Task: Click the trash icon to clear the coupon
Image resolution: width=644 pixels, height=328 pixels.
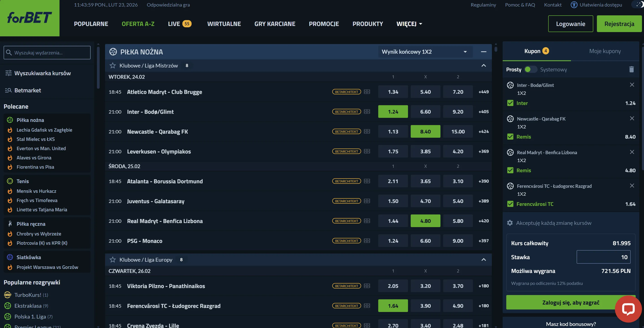Action: pos(631,69)
